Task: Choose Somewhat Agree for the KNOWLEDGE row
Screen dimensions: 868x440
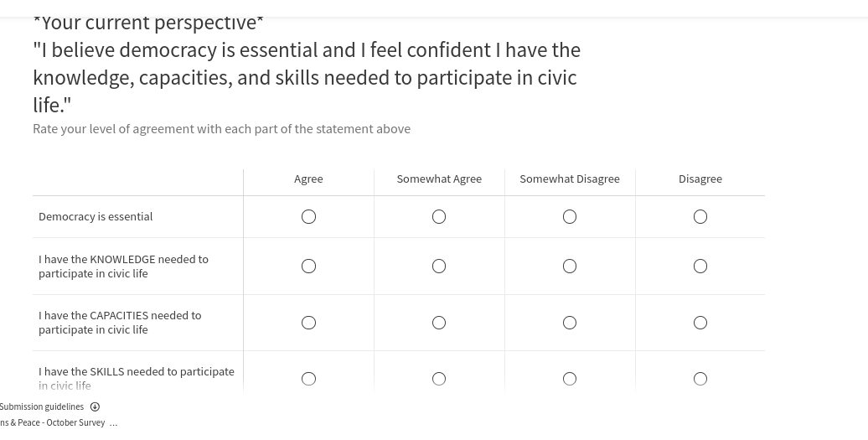Action: click(x=439, y=267)
